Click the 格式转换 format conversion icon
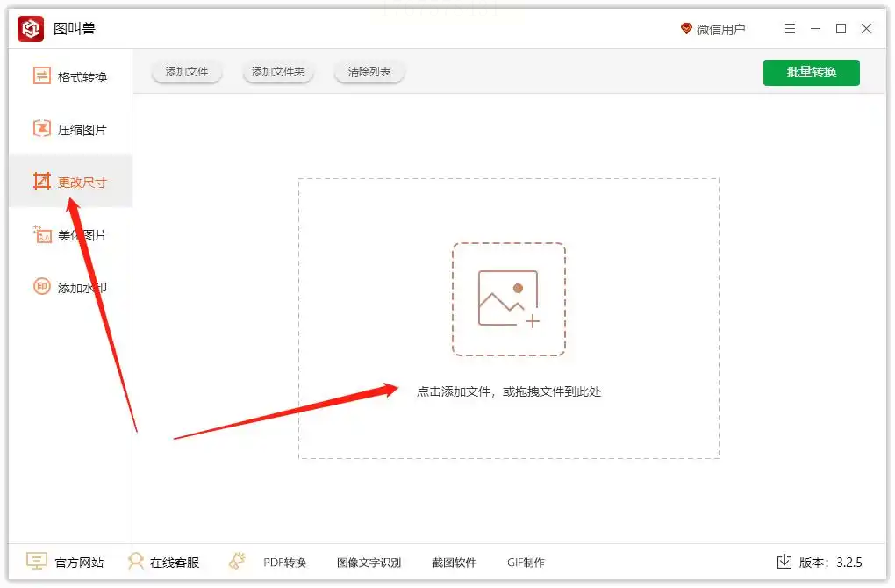 tap(41, 76)
